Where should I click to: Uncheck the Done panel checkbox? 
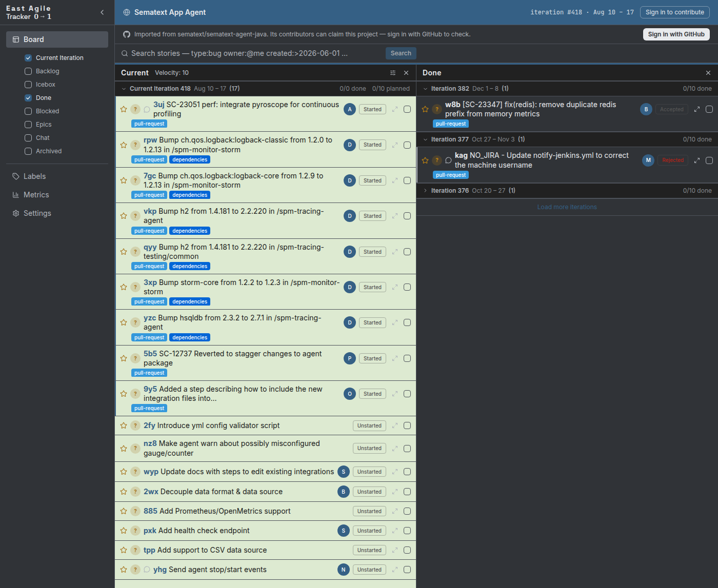pyautogui.click(x=28, y=98)
